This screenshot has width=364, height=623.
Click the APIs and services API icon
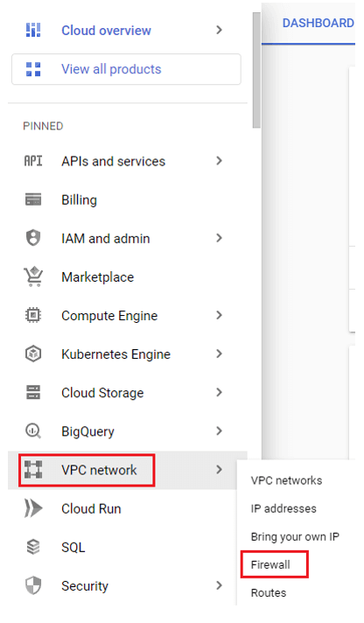(x=33, y=161)
